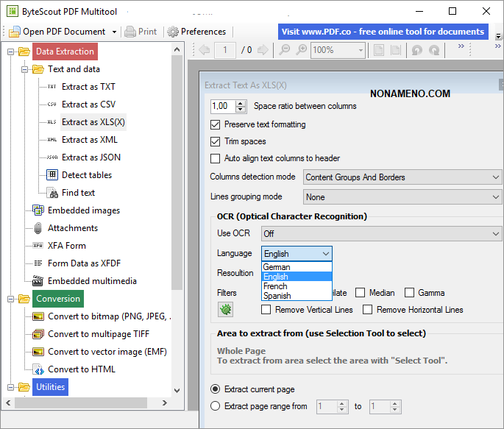Click the Open PDF Document folder icon

tap(15, 32)
